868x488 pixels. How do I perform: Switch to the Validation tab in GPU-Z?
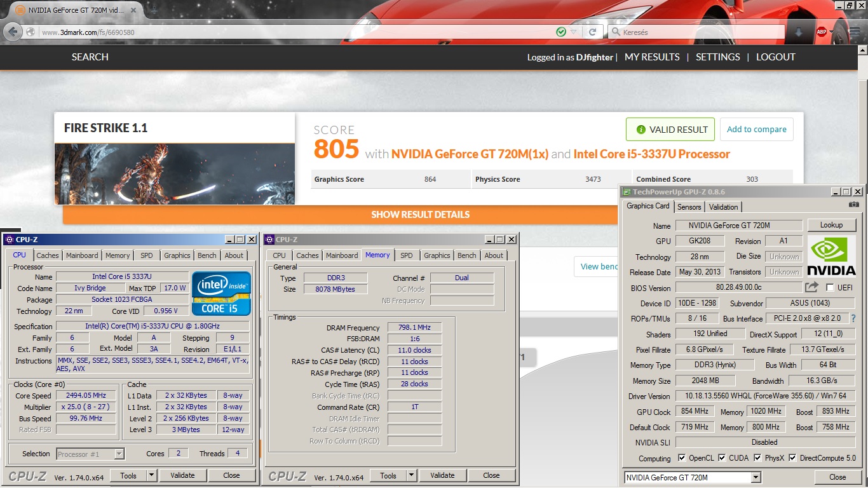723,207
